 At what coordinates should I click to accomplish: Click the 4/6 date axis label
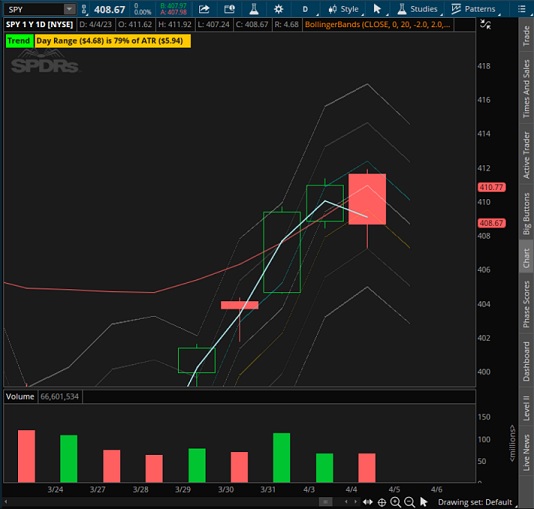pos(436,490)
